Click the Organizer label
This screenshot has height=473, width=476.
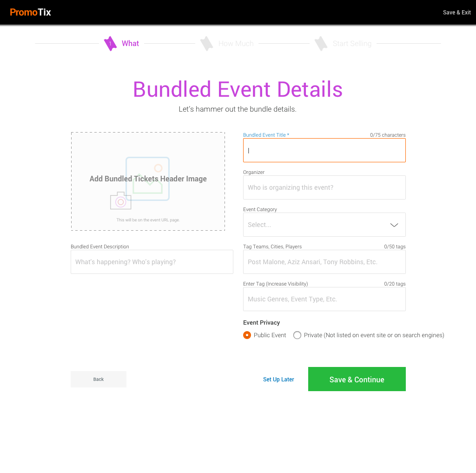254,172
